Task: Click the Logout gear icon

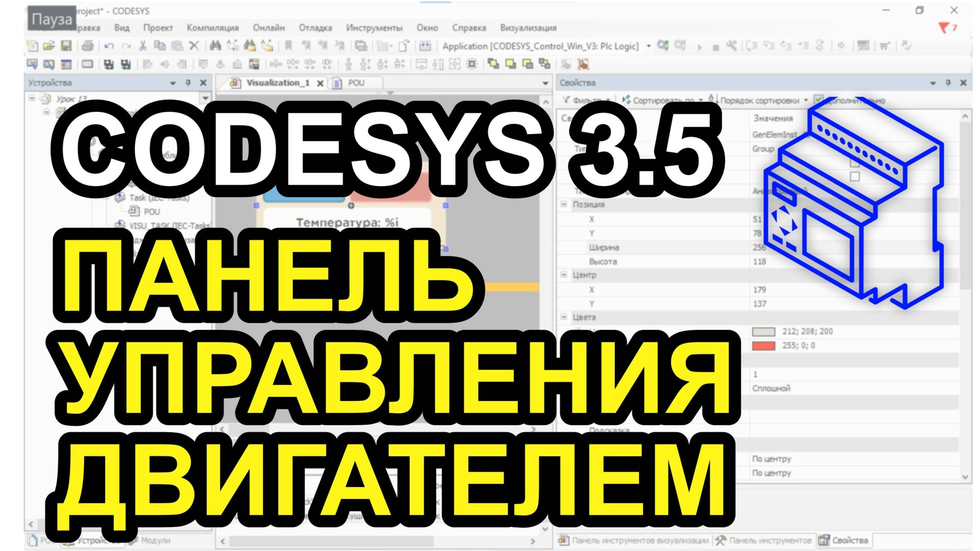Action: pyautogui.click(x=680, y=46)
